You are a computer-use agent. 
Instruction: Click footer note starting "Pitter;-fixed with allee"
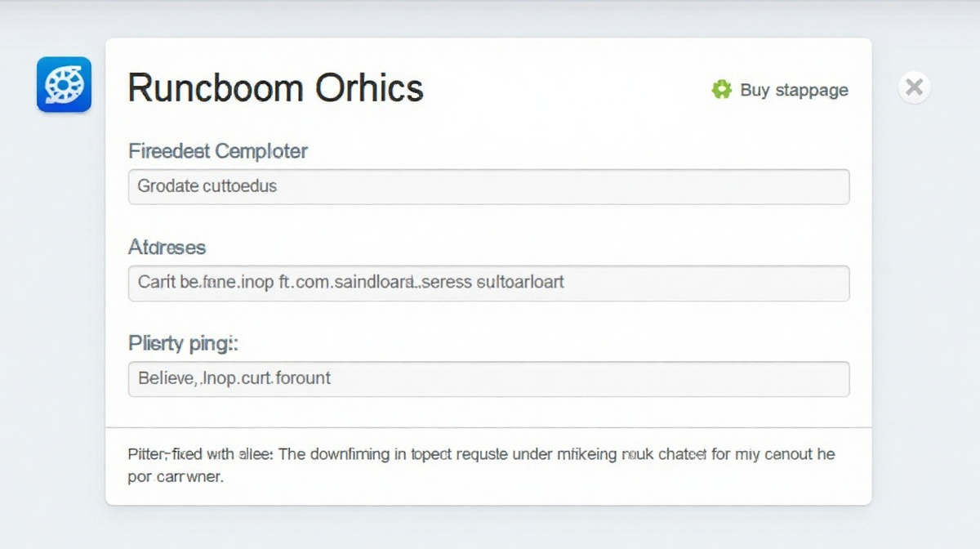pos(481,454)
